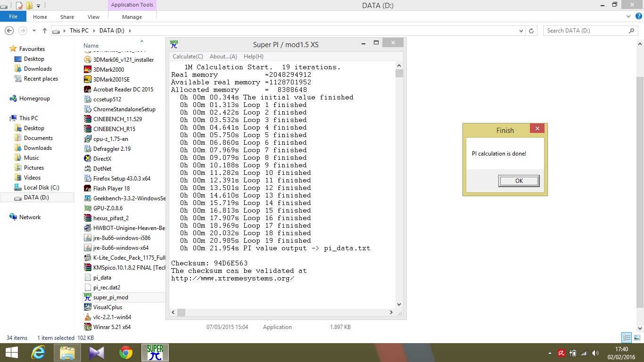Open Desktop under Favourites
The width and height of the screenshot is (644, 362).
pyautogui.click(x=34, y=59)
